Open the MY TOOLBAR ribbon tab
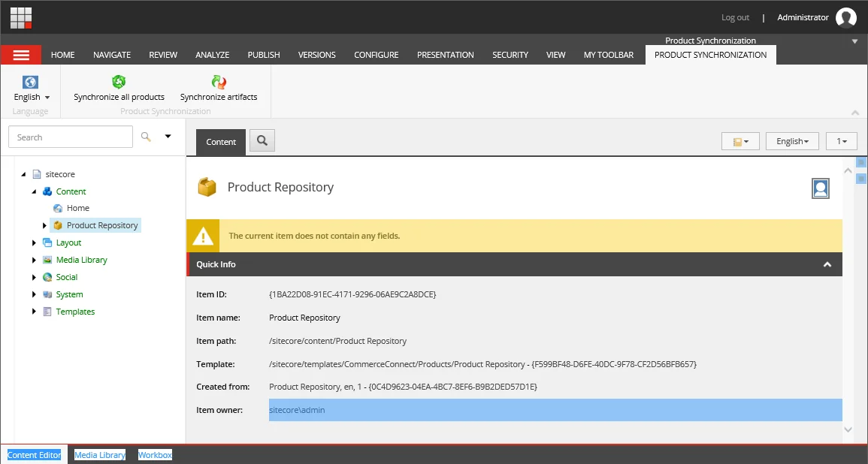The height and width of the screenshot is (464, 868). pyautogui.click(x=609, y=55)
